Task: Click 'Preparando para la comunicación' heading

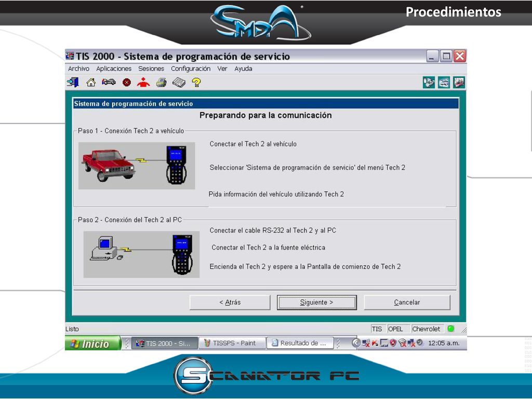Action: click(265, 115)
